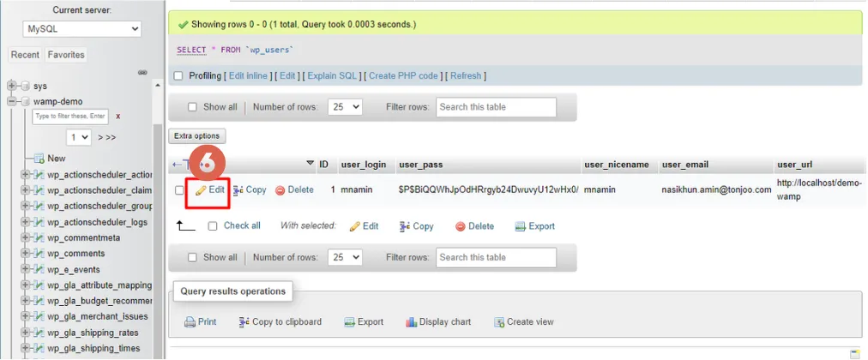The height and width of the screenshot is (360, 868).
Task: Click the With selected Copy action
Action: point(417,226)
